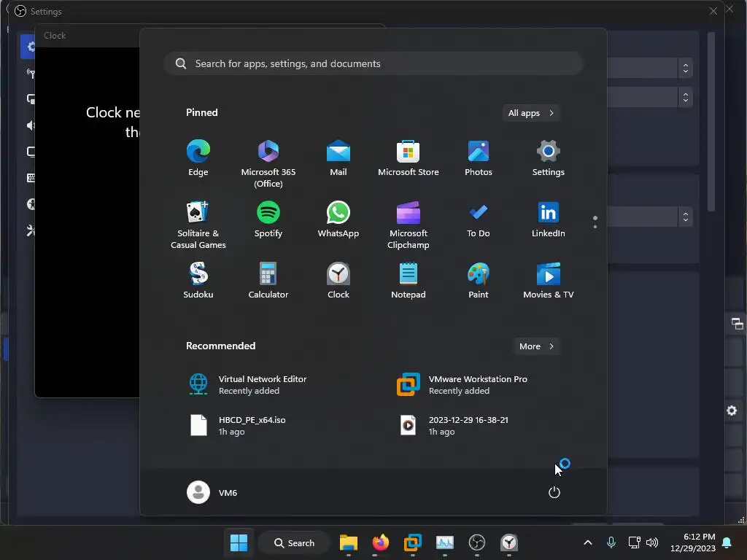
Task: Open Spotify from Start menu
Action: (268, 220)
